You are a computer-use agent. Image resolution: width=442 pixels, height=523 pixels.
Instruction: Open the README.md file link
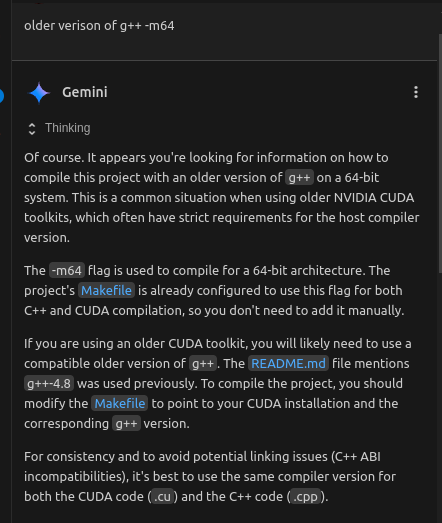(x=289, y=363)
